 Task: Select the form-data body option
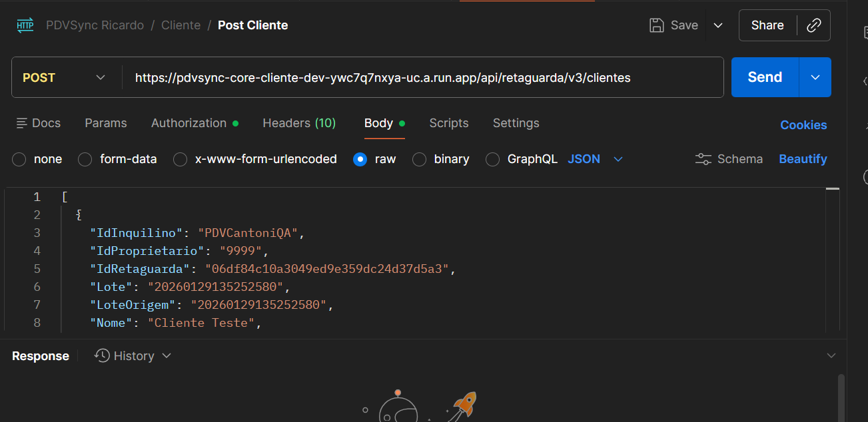pyautogui.click(x=85, y=159)
